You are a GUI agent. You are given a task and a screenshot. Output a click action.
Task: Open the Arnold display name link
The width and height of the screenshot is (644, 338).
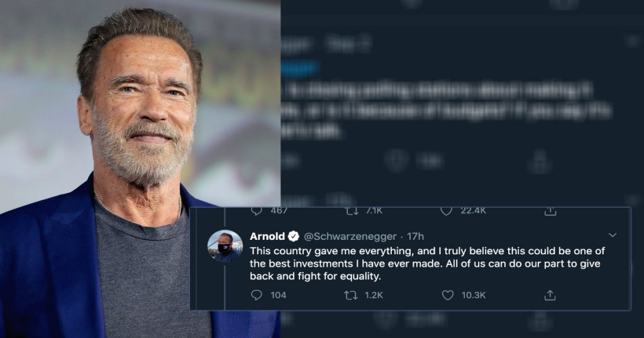267,237
